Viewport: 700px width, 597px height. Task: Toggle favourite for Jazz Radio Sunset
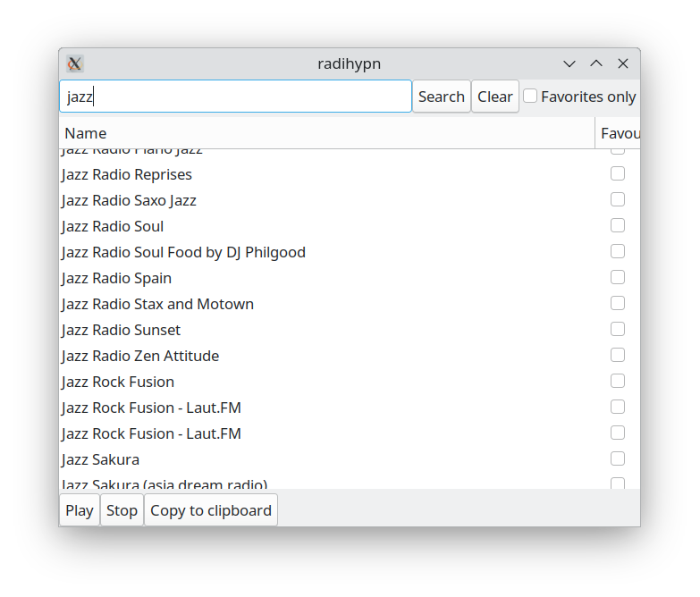(x=618, y=329)
